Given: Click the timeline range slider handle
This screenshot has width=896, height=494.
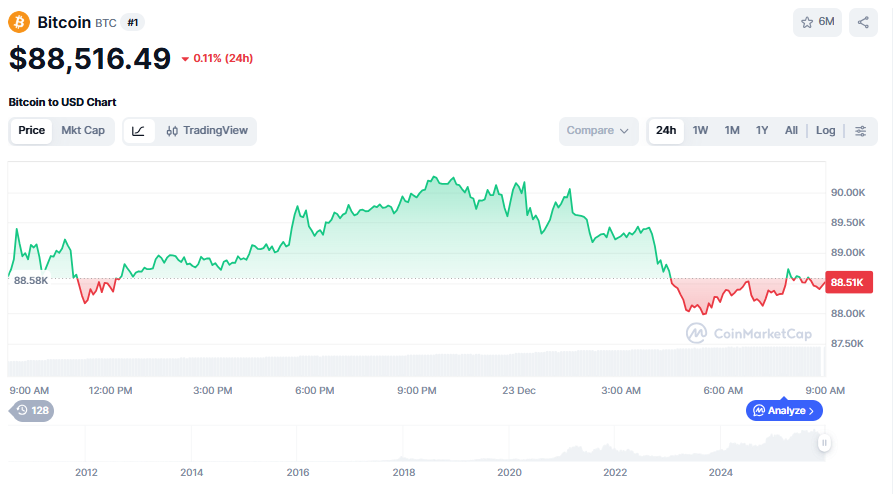Looking at the screenshot, I should 824,443.
